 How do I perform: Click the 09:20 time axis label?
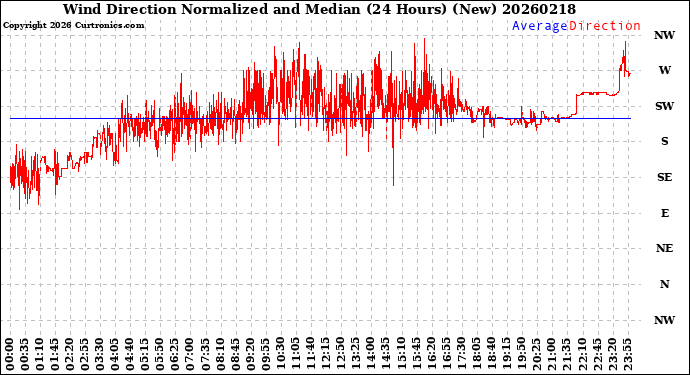click(x=251, y=355)
